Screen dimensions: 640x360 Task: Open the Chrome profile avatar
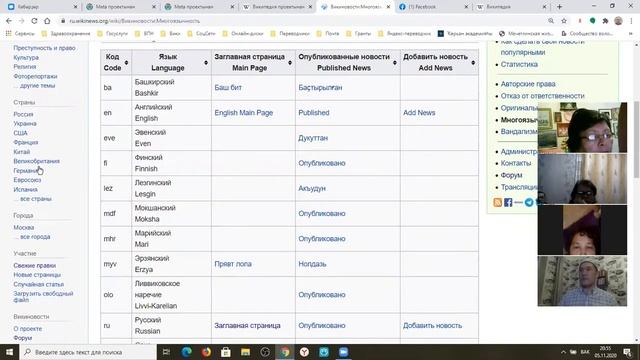(x=618, y=21)
